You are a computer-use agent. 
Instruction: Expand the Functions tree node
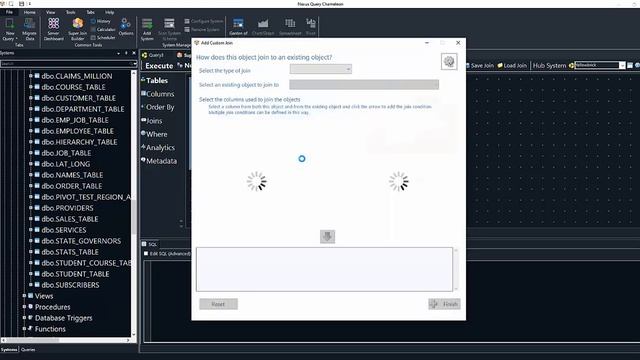(24, 329)
